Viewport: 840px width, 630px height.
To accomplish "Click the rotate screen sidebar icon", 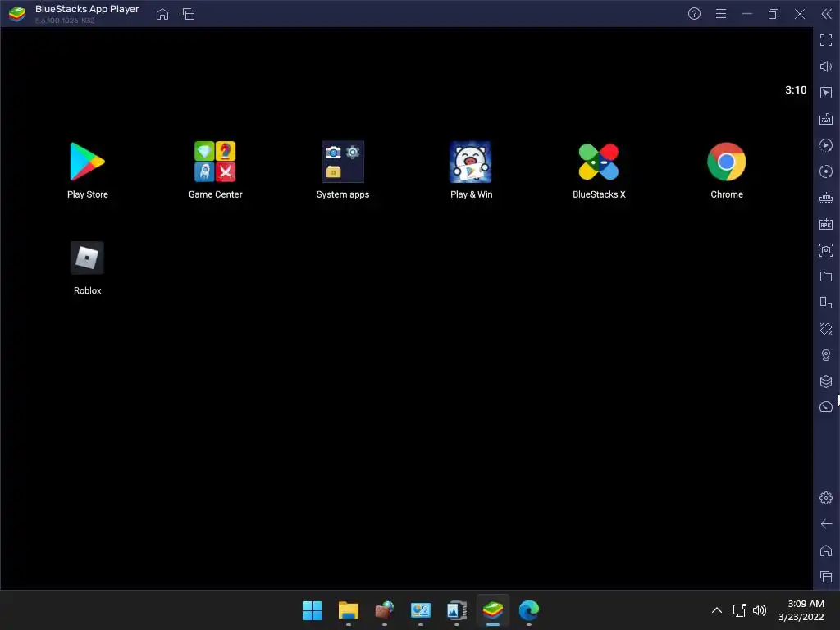I will [826, 329].
